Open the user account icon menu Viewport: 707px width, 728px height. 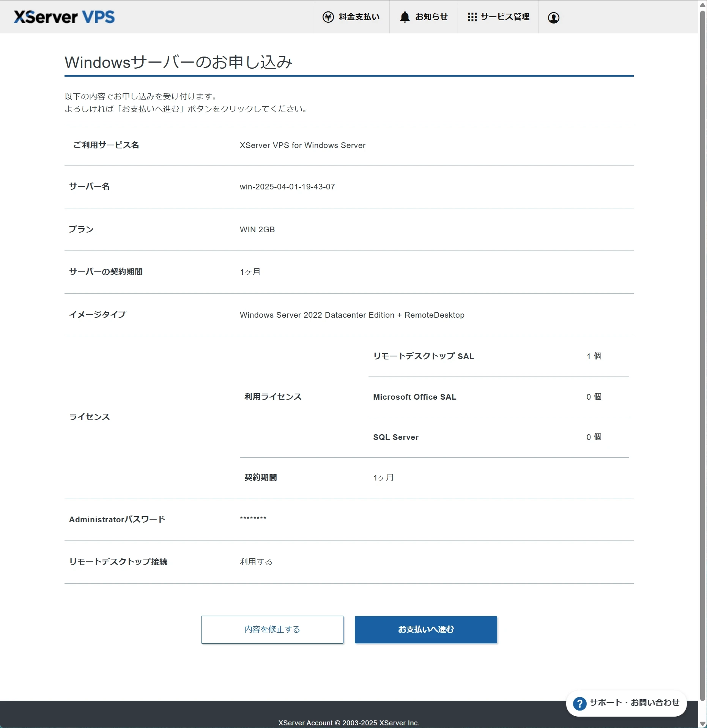coord(554,17)
